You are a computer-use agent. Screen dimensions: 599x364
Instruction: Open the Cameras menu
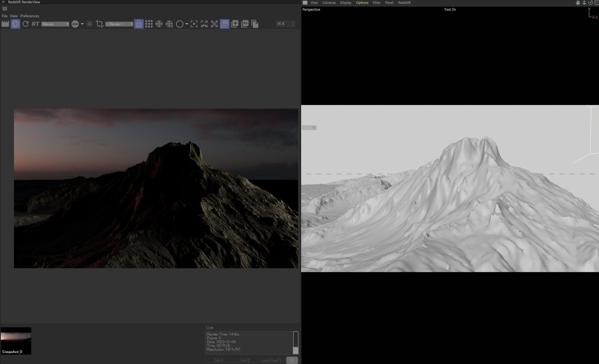tap(329, 2)
